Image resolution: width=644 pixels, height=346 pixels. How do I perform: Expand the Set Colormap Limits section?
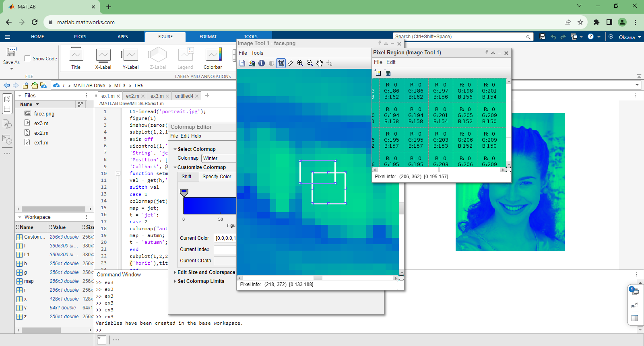[x=175, y=281]
